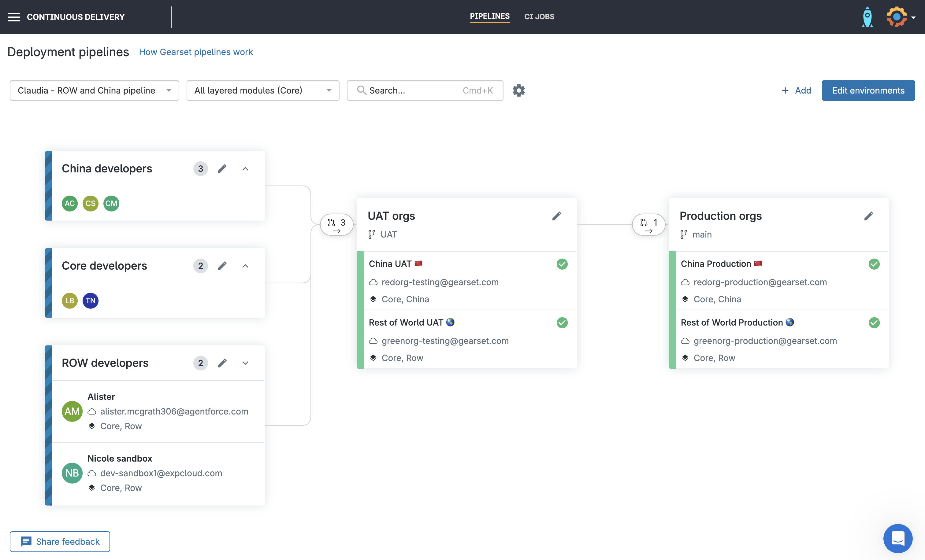Click the rocket icon in top bar
The height and width of the screenshot is (560, 925).
tap(867, 17)
